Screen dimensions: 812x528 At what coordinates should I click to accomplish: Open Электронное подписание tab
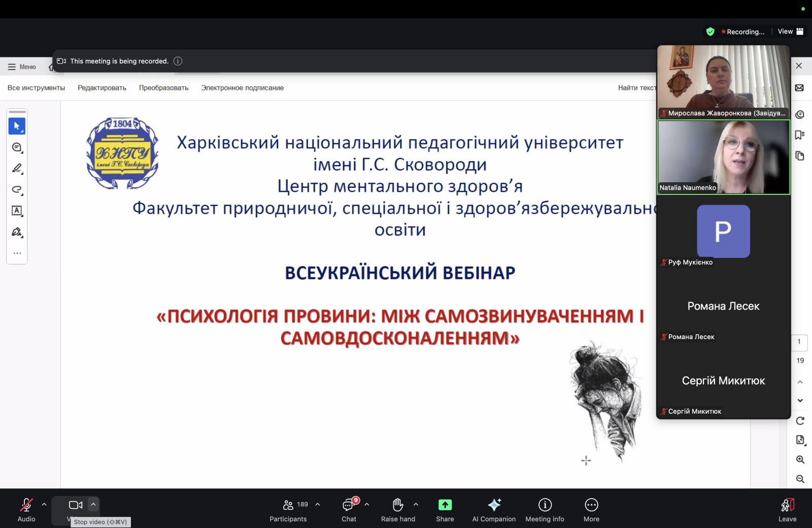pos(243,88)
